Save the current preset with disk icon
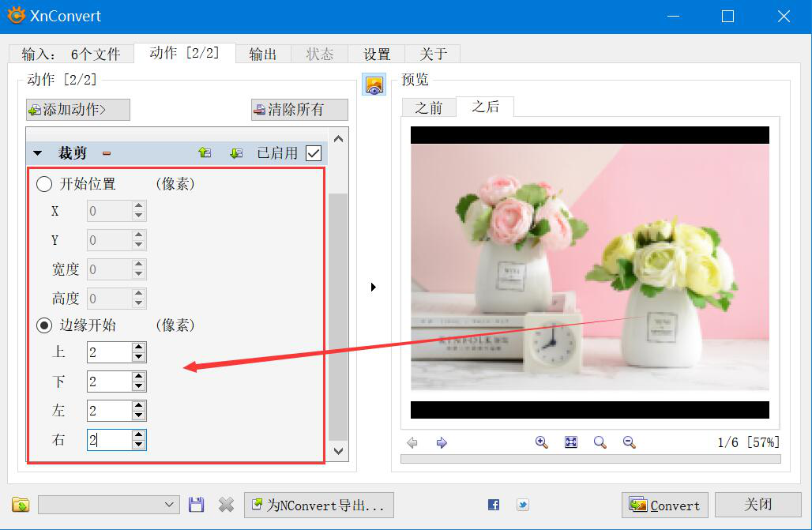Screen dimensions: 812x530 click(196, 505)
